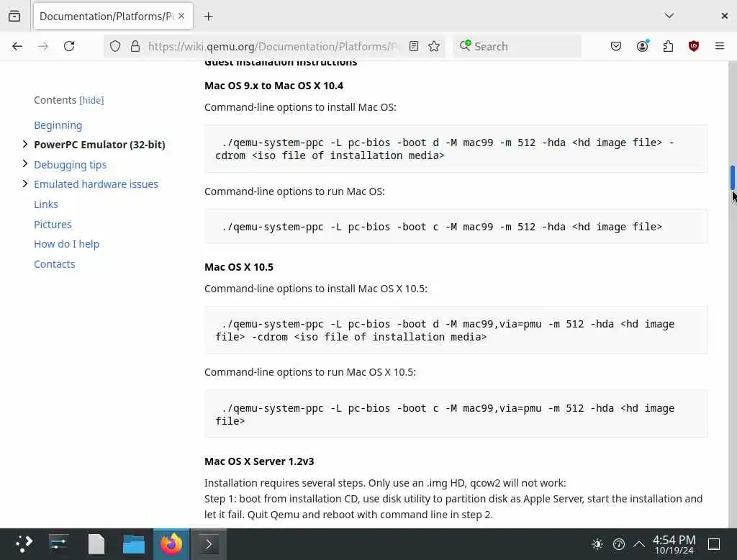The image size is (737, 560).
Task: Toggle reader view for this page
Action: pyautogui.click(x=414, y=46)
